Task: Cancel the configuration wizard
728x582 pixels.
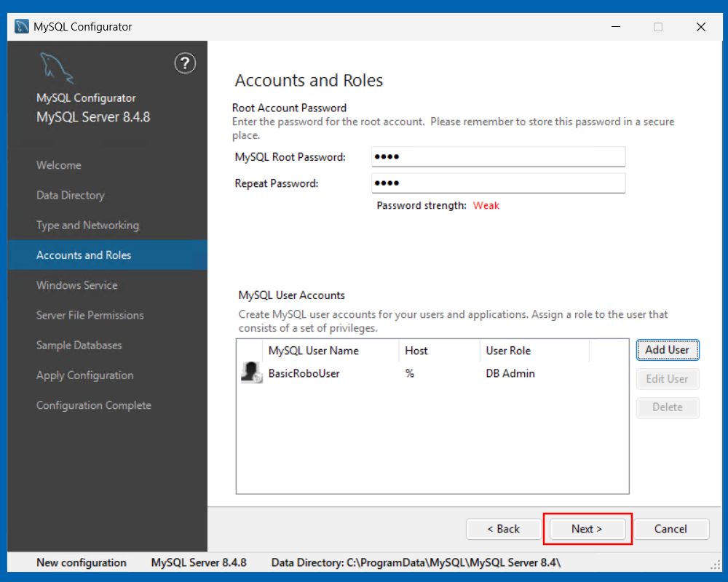Action: click(670, 529)
